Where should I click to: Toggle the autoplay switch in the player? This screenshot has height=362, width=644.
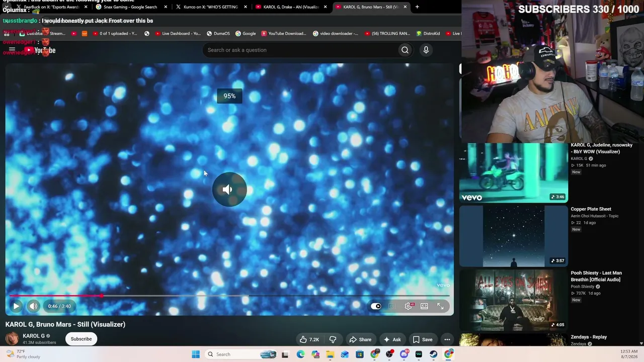click(376, 306)
